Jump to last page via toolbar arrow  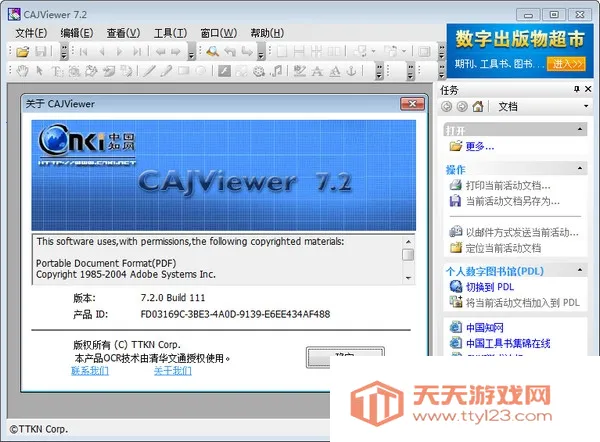137,51
